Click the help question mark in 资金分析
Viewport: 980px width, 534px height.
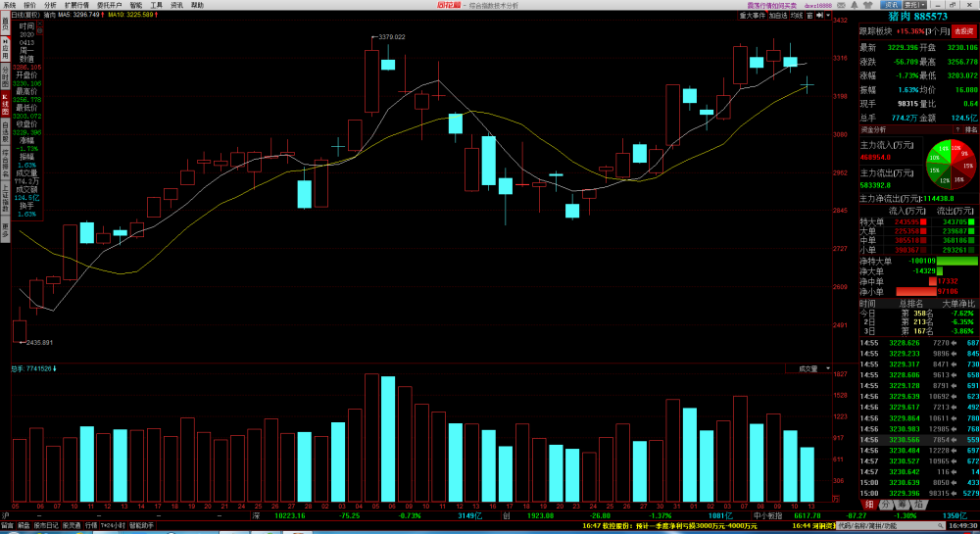[957, 130]
